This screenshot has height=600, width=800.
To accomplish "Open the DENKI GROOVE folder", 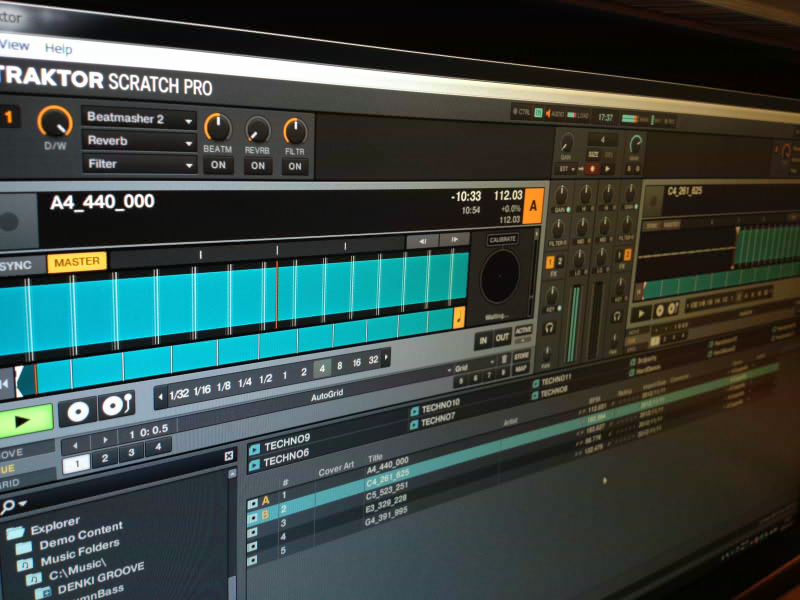I will [101, 578].
